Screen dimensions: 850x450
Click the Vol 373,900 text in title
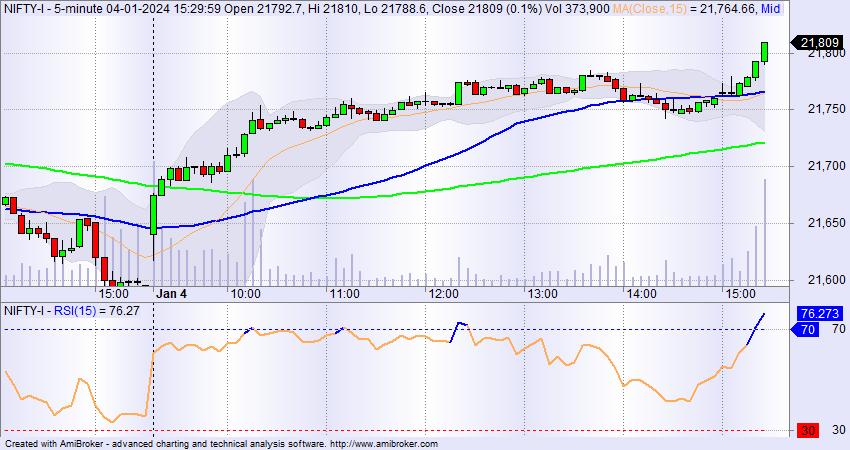tap(577, 9)
